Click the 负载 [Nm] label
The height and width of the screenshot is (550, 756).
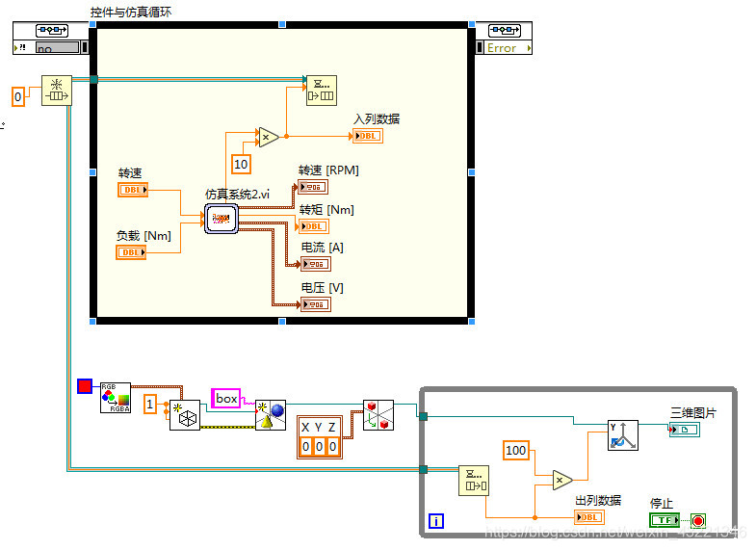coord(143,236)
